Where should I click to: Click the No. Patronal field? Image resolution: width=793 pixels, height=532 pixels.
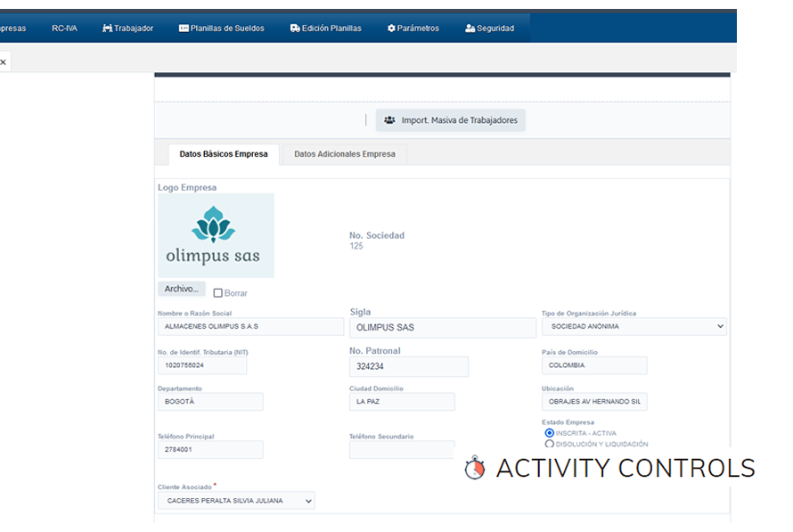pyautogui.click(x=409, y=366)
